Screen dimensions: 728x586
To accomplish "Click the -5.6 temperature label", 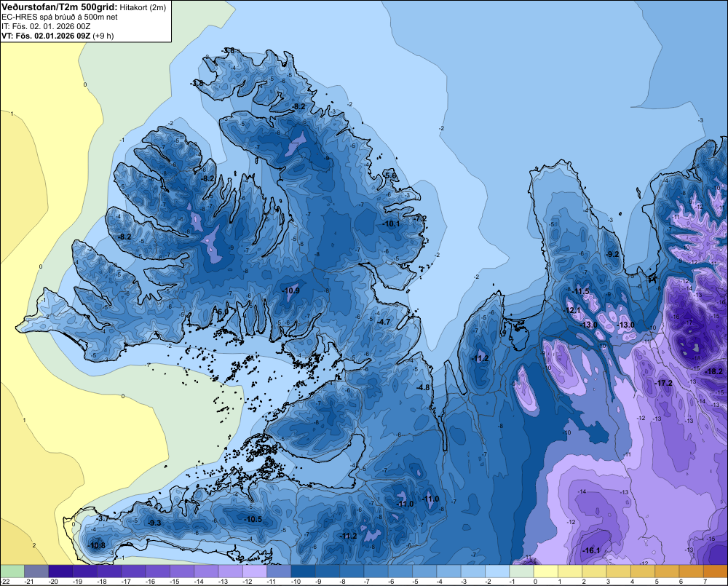I will click(390, 175).
